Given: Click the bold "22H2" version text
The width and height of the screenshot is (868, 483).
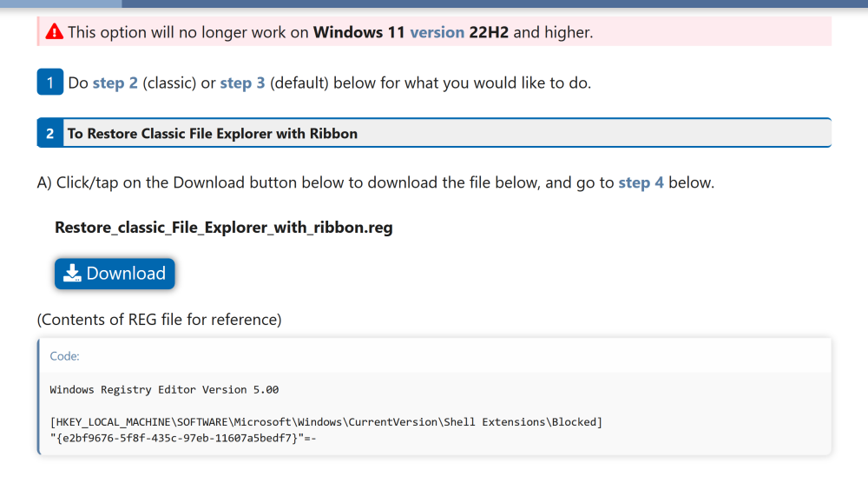Looking at the screenshot, I should pos(489,32).
